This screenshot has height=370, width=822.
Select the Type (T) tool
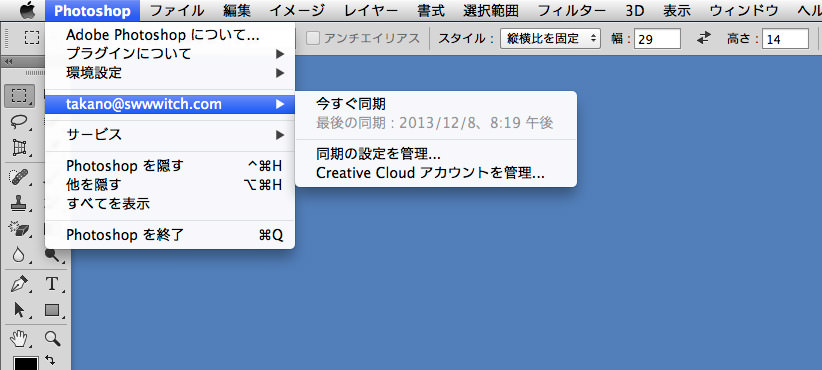coord(52,285)
